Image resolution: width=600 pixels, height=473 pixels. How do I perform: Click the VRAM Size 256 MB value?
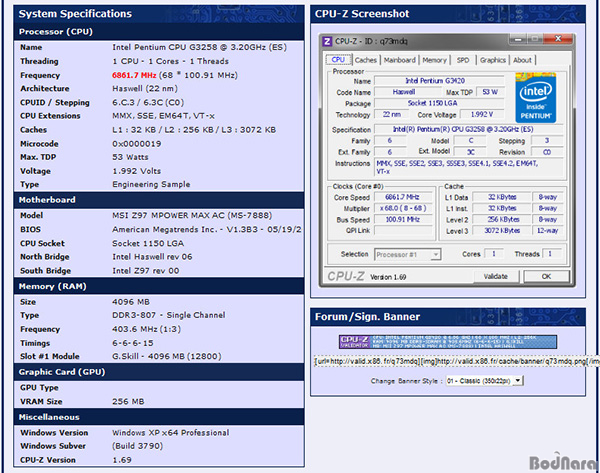click(x=128, y=401)
